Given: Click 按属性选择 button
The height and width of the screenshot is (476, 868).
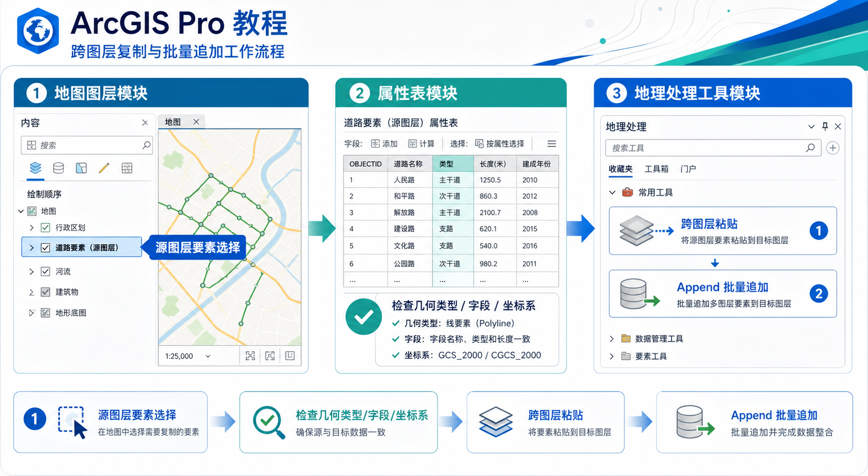Looking at the screenshot, I should point(500,144).
